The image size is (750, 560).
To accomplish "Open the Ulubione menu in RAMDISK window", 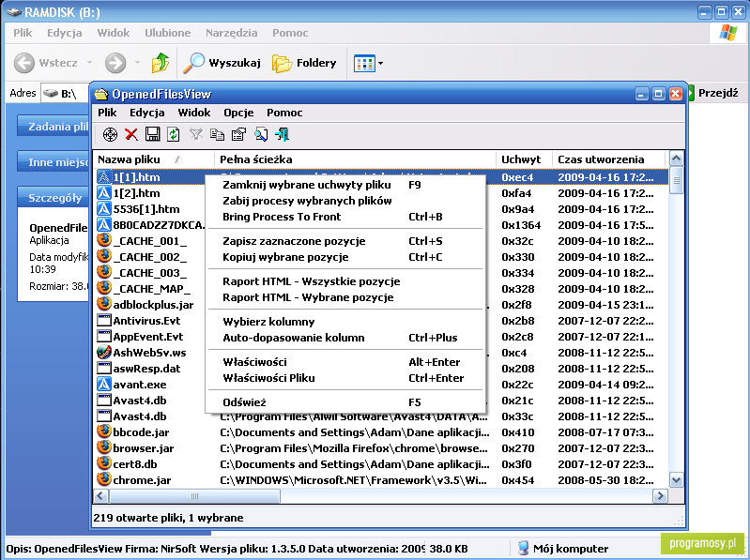I will [167, 33].
